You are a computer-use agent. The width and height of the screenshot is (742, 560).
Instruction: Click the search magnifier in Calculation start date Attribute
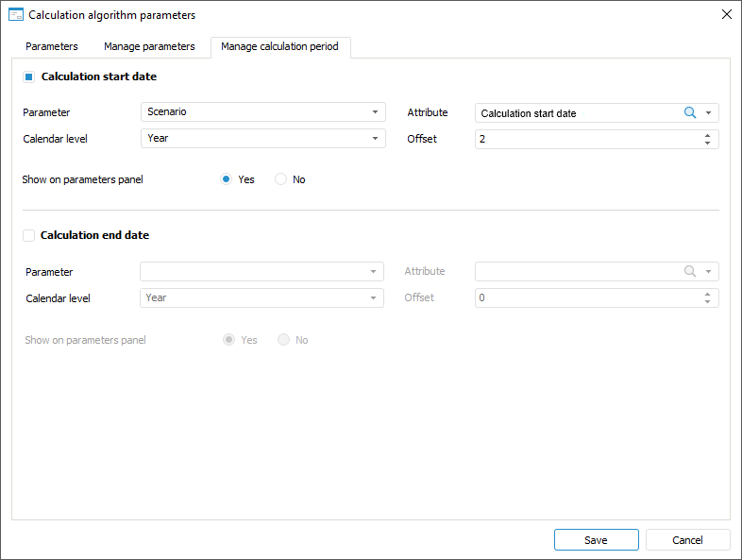(689, 112)
